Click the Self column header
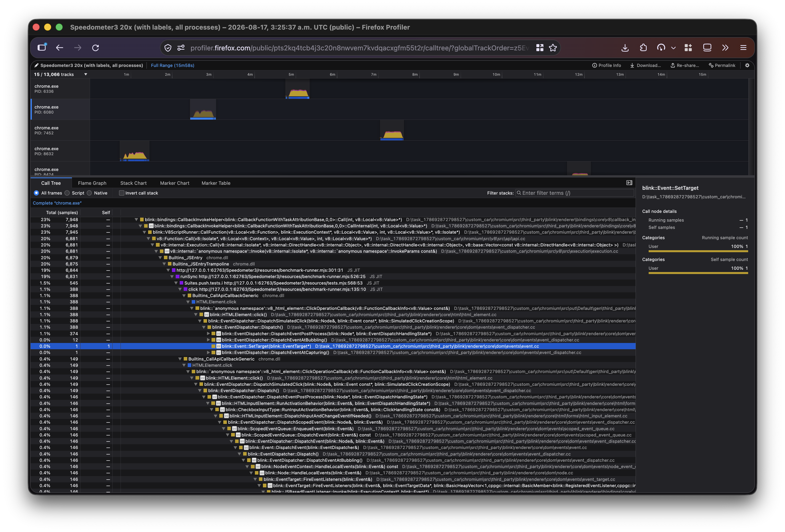 pos(106,212)
